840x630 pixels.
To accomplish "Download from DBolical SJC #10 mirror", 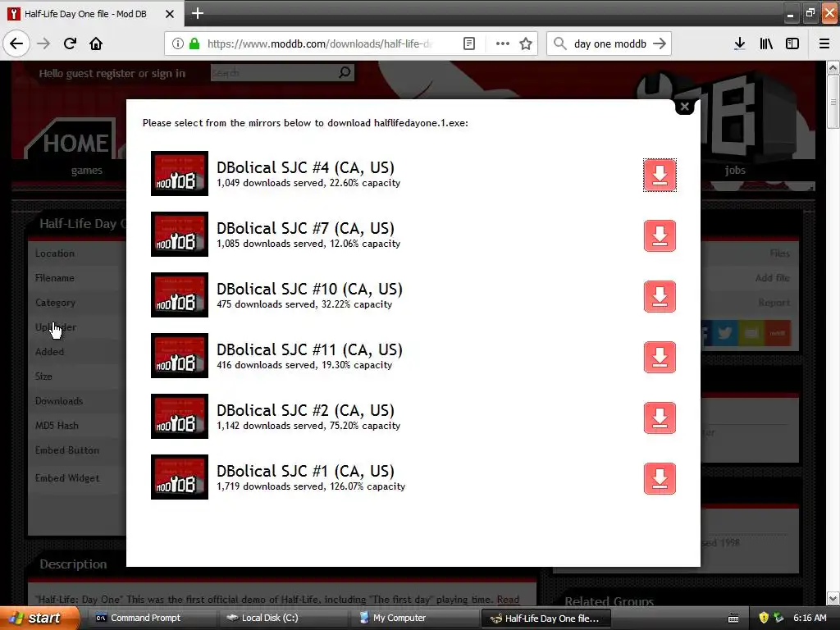I will (660, 296).
